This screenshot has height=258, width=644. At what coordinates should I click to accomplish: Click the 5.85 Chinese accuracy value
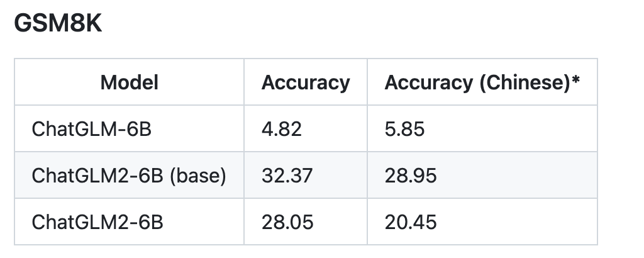click(x=404, y=129)
